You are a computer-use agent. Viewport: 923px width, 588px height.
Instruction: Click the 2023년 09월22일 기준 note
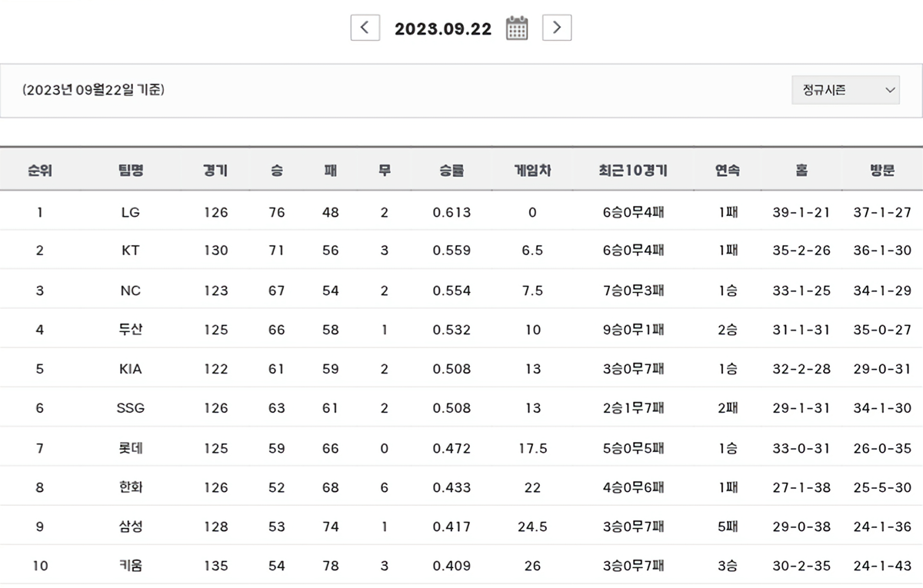click(x=94, y=90)
